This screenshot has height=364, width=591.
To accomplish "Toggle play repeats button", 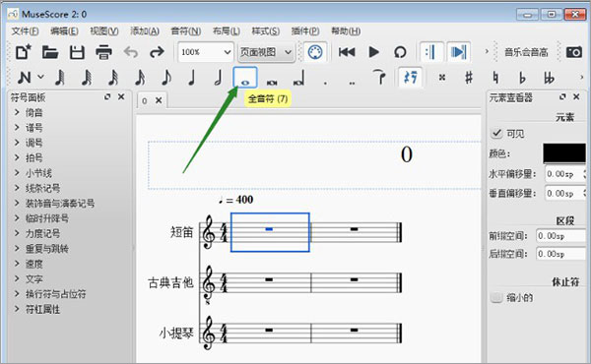I will (x=430, y=52).
